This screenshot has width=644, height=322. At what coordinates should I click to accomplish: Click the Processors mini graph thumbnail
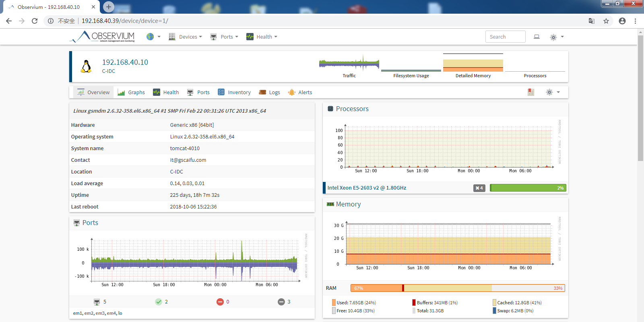535,63
